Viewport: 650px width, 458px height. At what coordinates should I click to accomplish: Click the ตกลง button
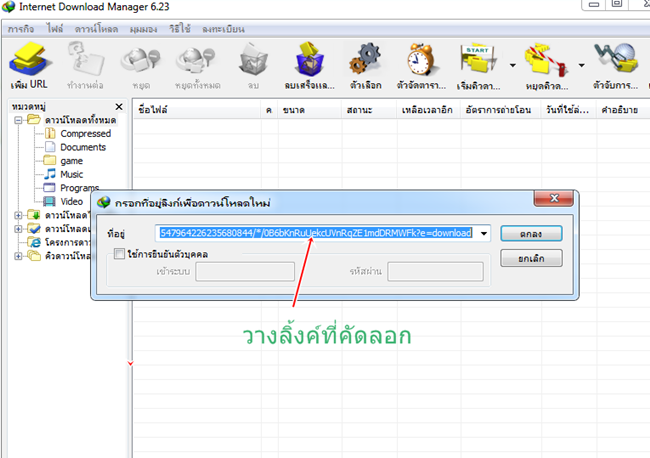[531, 234]
